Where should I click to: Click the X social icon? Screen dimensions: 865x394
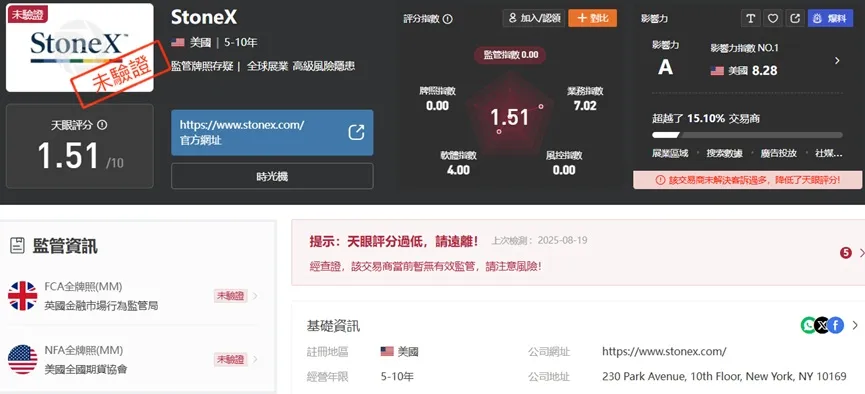pyautogui.click(x=822, y=326)
